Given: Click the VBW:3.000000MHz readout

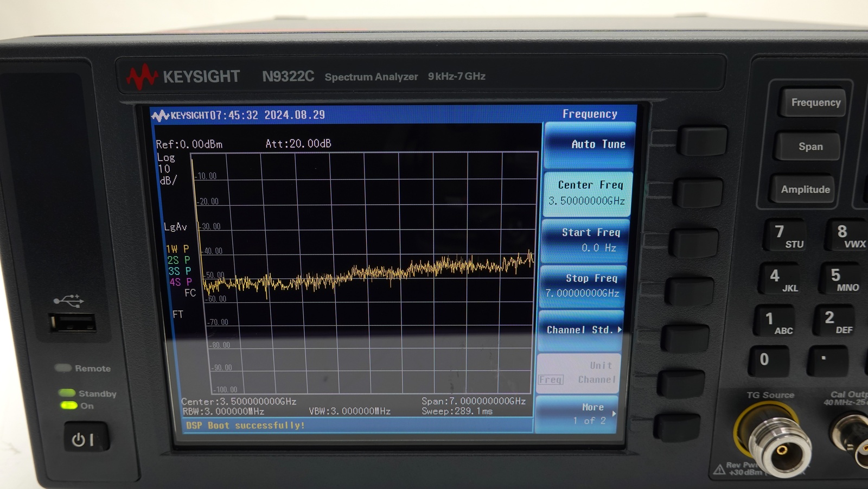Looking at the screenshot, I should tap(350, 411).
